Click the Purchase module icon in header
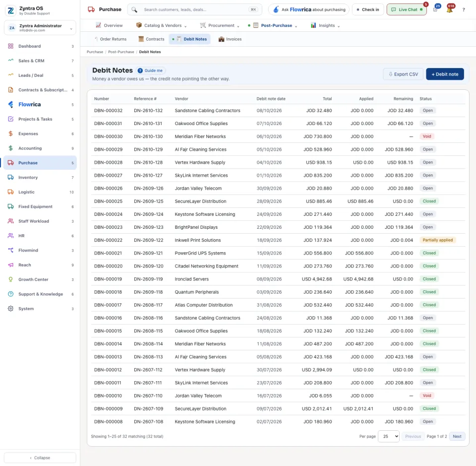The width and height of the screenshot is (476, 466). click(91, 9)
